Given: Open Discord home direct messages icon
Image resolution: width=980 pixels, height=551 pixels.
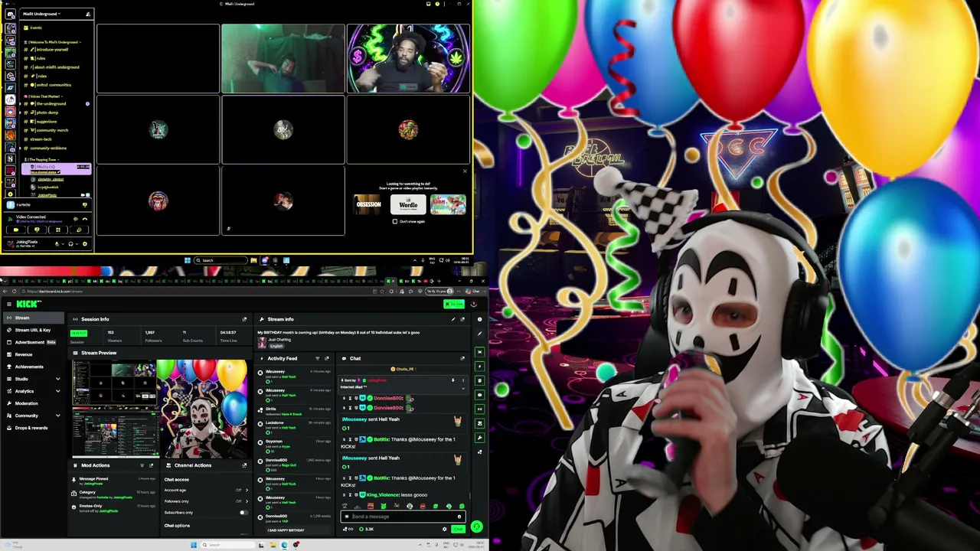Looking at the screenshot, I should click(x=11, y=15).
